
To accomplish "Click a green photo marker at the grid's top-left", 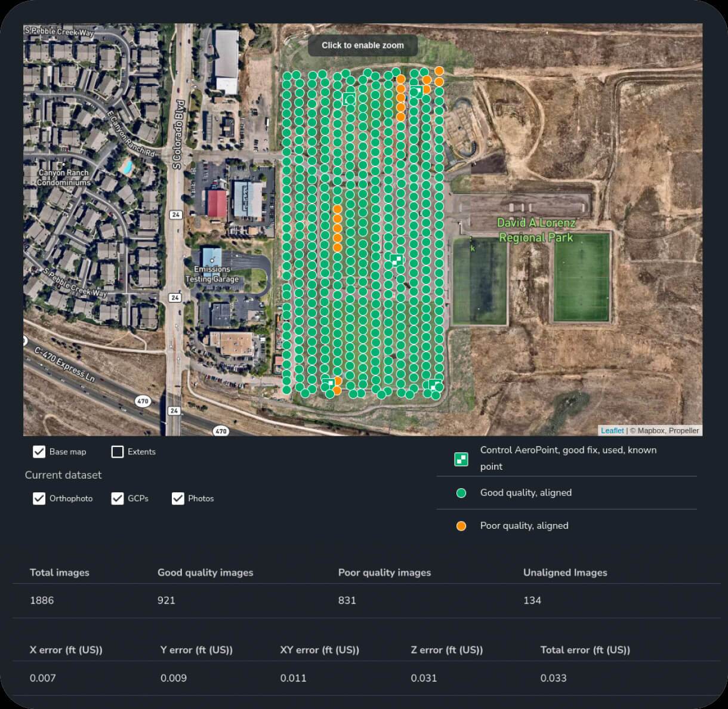I will click(288, 75).
